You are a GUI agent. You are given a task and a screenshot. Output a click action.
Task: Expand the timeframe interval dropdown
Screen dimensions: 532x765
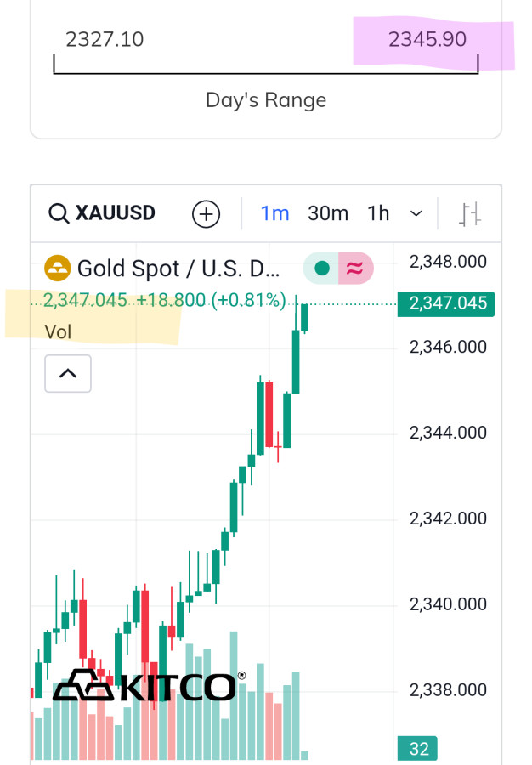click(x=416, y=213)
